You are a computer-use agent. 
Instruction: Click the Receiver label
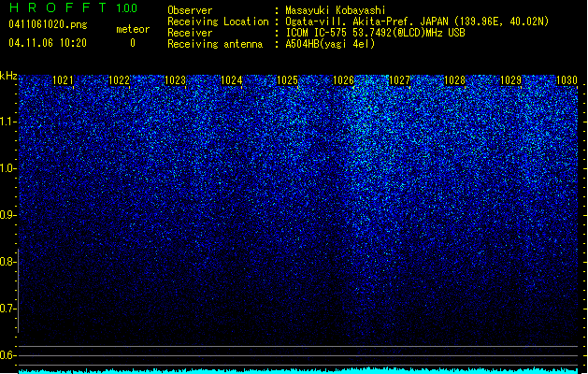pyautogui.click(x=190, y=33)
